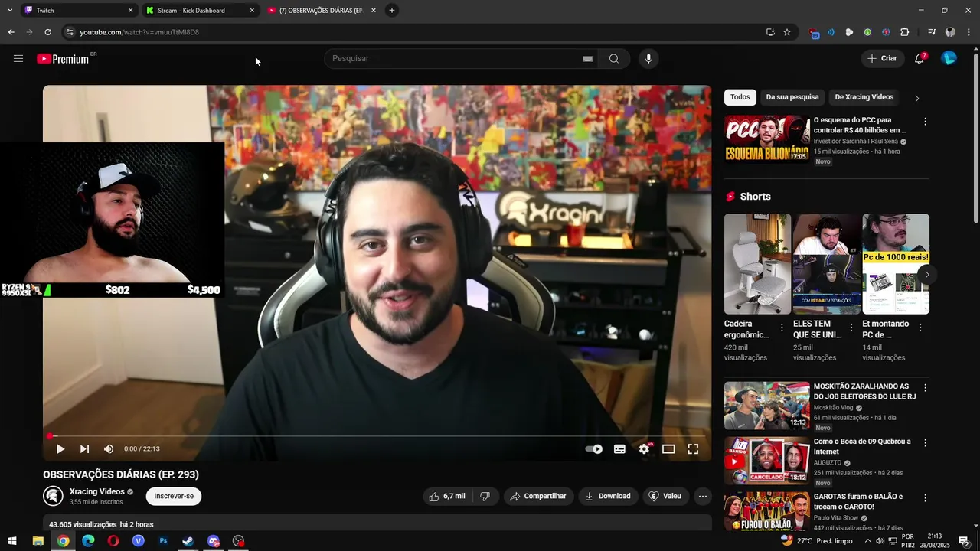This screenshot has width=980, height=551.
Task: Open Como o Boca de 09 Quebrou title
Action: pos(862,446)
